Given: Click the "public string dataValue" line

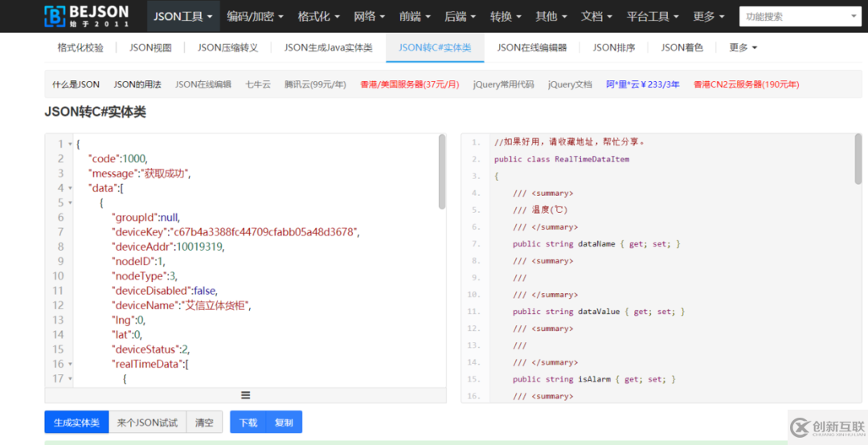Looking at the screenshot, I should click(x=599, y=312).
